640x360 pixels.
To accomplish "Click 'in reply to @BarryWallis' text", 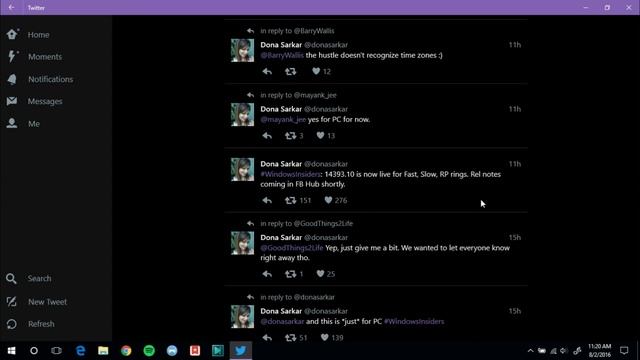I will pos(297,31).
